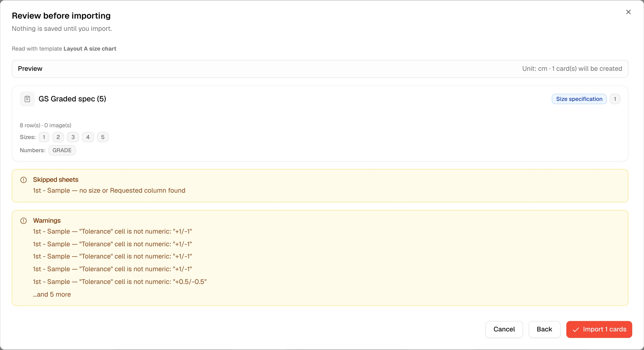The width and height of the screenshot is (644, 350).
Task: Click 'no size or Requested column found' message
Action: click(x=132, y=191)
